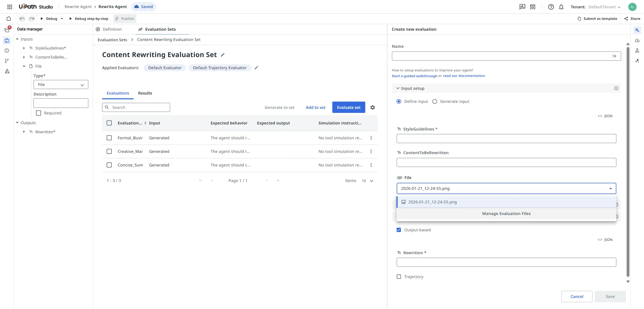Click the evaluation Name input field

(501, 56)
